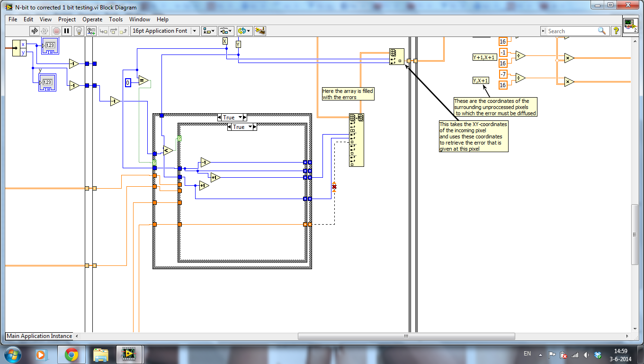Click the volume icon in system tray

coord(587,355)
